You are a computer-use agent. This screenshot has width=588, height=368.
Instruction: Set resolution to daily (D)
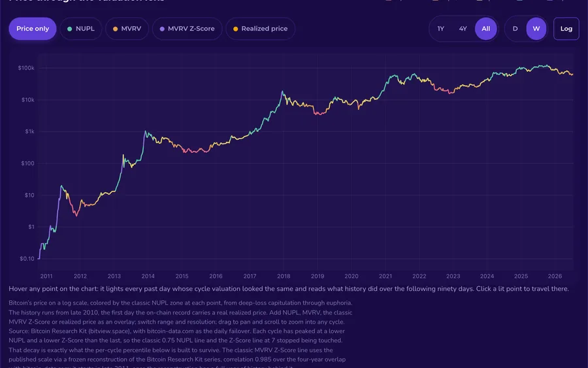(515, 29)
